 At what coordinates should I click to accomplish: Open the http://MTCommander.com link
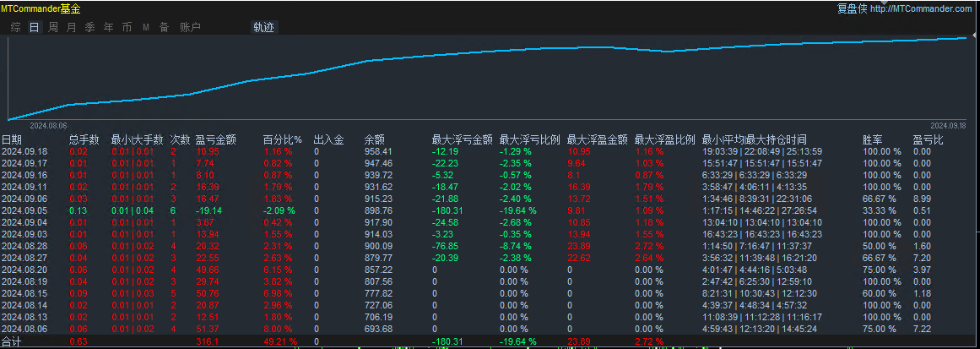click(921, 8)
